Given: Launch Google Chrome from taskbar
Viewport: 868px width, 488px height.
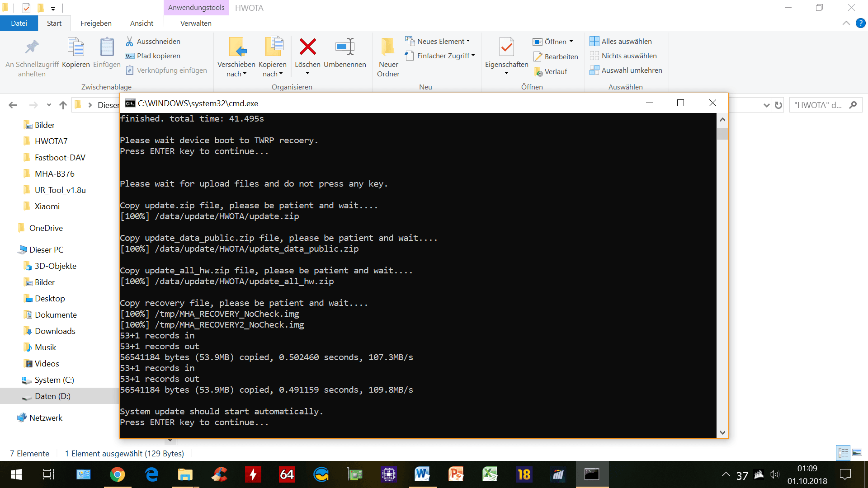Looking at the screenshot, I should coord(117,474).
